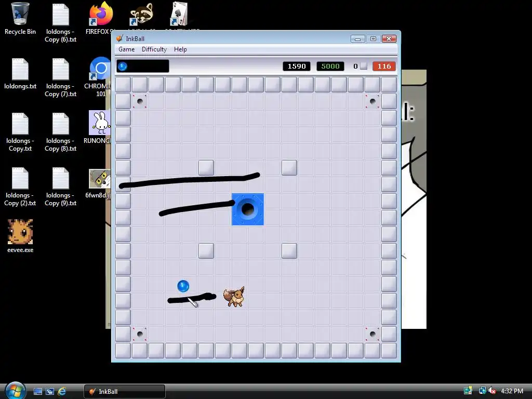Image resolution: width=532 pixels, height=399 pixels.
Task: Select the loldongs - Copy (6).txt file
Action: click(60, 23)
